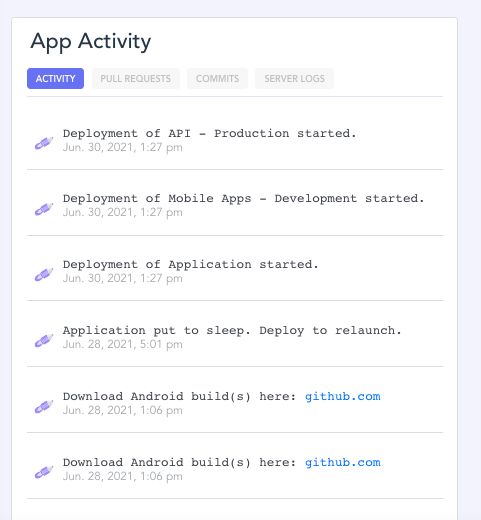This screenshot has width=481, height=520.
Task: Click first 'Download Android build(s) here' text
Action: pyautogui.click(x=179, y=396)
